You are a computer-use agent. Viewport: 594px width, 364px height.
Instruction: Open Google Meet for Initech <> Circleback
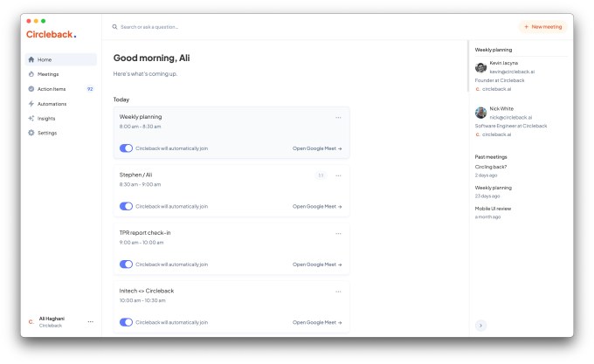coord(317,322)
